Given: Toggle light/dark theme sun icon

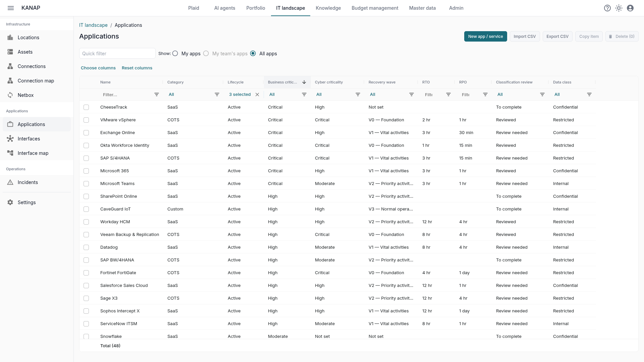Looking at the screenshot, I should (x=619, y=8).
